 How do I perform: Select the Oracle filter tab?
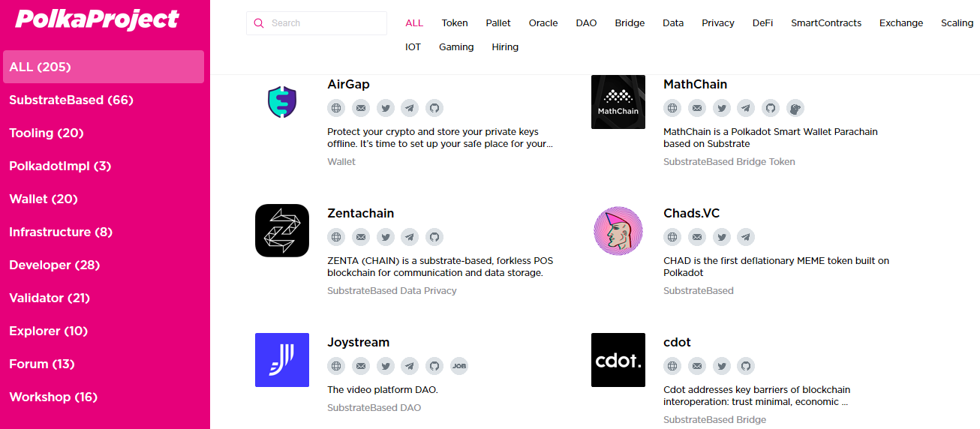(543, 23)
